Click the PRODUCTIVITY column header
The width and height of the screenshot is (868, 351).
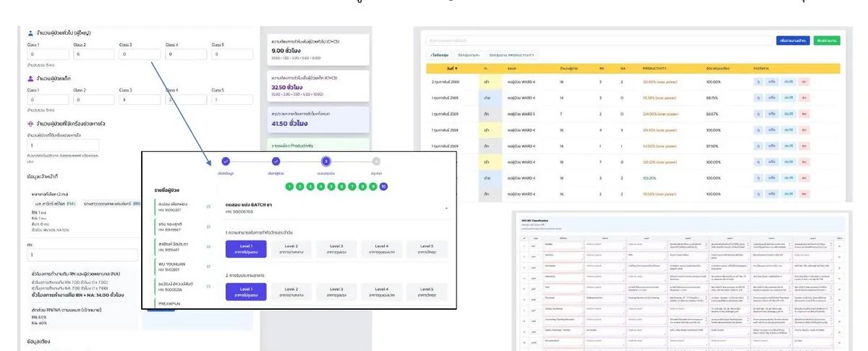coord(655,69)
